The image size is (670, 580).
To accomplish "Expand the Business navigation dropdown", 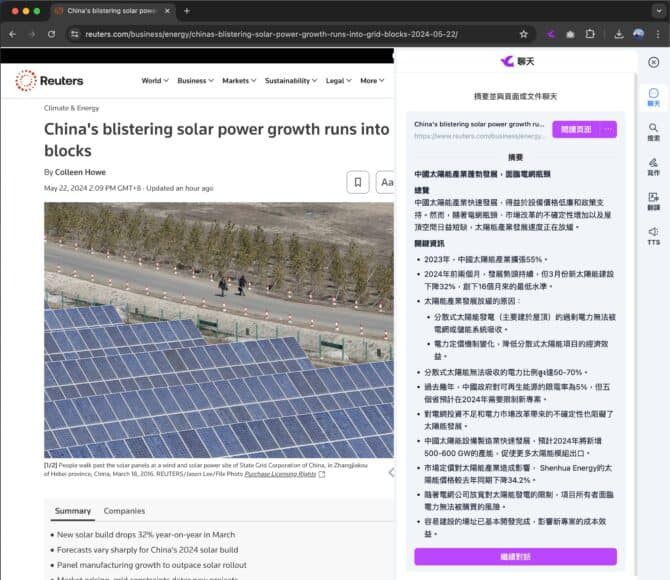I will click(194, 81).
